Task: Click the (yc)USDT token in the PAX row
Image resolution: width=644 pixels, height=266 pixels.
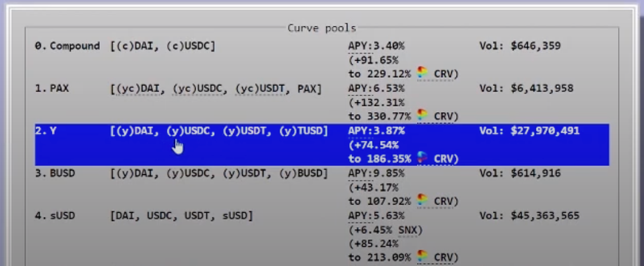Action: 260,89
